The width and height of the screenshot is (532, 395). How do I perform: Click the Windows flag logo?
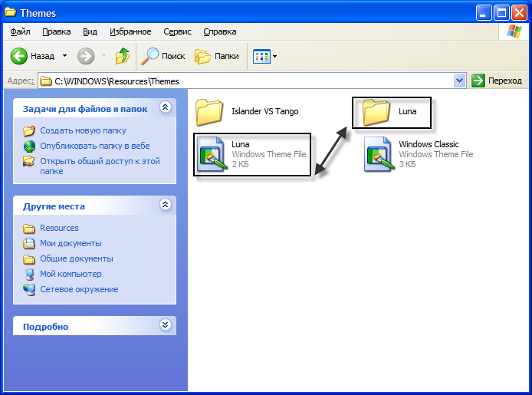click(514, 31)
